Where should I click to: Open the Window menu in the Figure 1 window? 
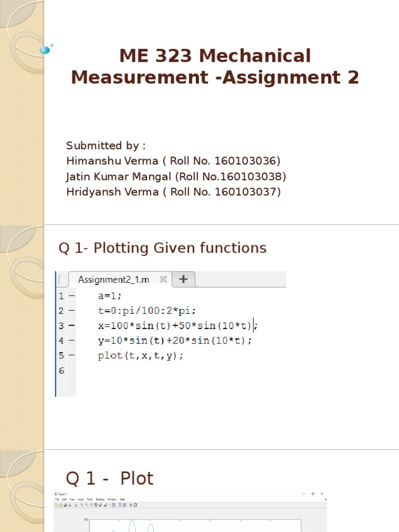point(112,499)
